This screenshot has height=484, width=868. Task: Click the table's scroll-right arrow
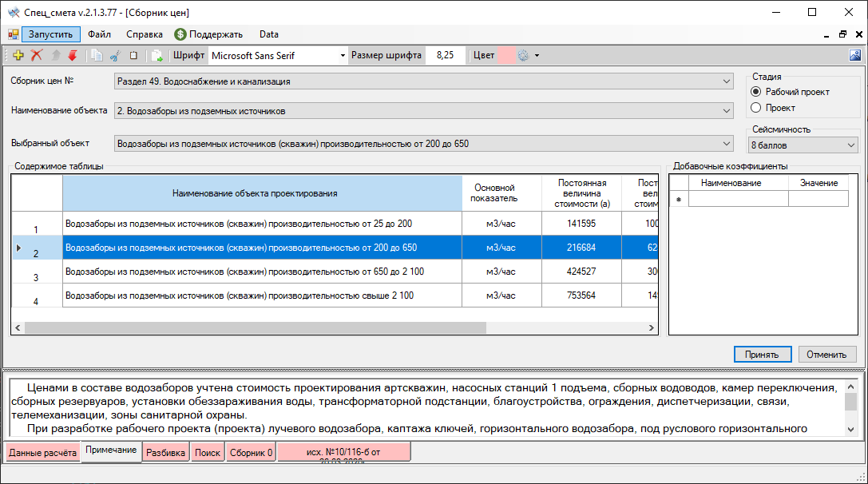click(651, 327)
